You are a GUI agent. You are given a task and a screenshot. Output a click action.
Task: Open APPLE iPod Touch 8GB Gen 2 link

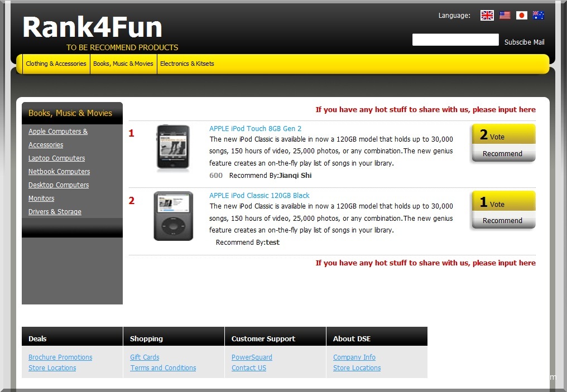(x=255, y=129)
